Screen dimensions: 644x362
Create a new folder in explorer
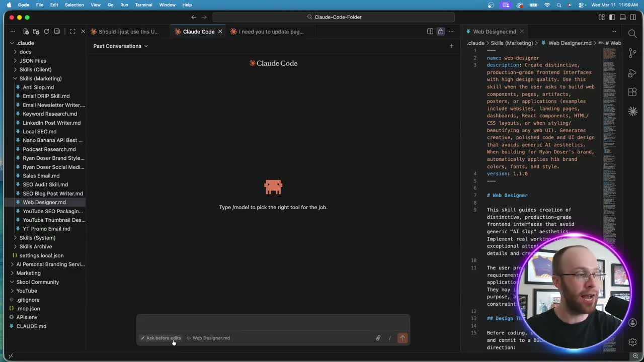pyautogui.click(x=36, y=31)
